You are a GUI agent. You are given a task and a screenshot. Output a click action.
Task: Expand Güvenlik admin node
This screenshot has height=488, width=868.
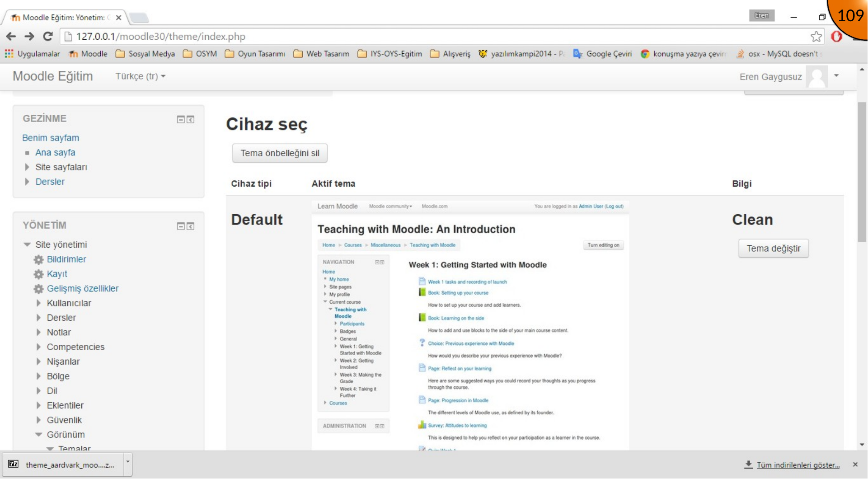pyautogui.click(x=38, y=420)
